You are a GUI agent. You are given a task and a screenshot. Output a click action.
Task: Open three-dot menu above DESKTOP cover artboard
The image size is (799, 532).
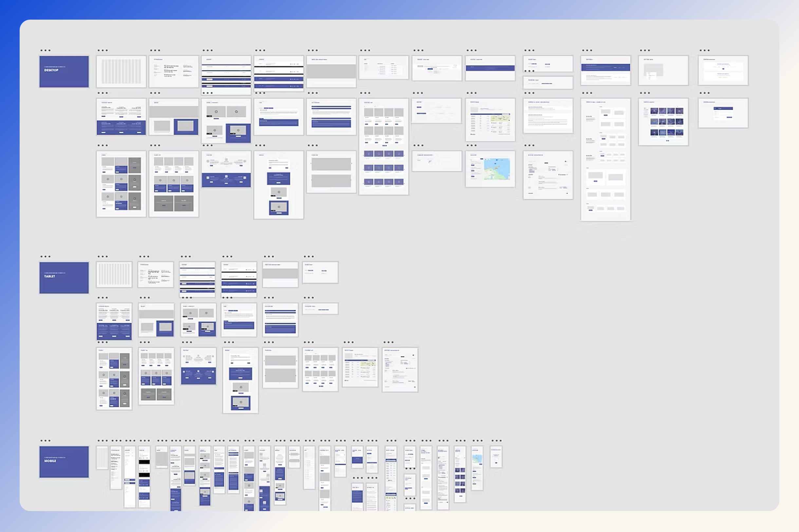45,51
